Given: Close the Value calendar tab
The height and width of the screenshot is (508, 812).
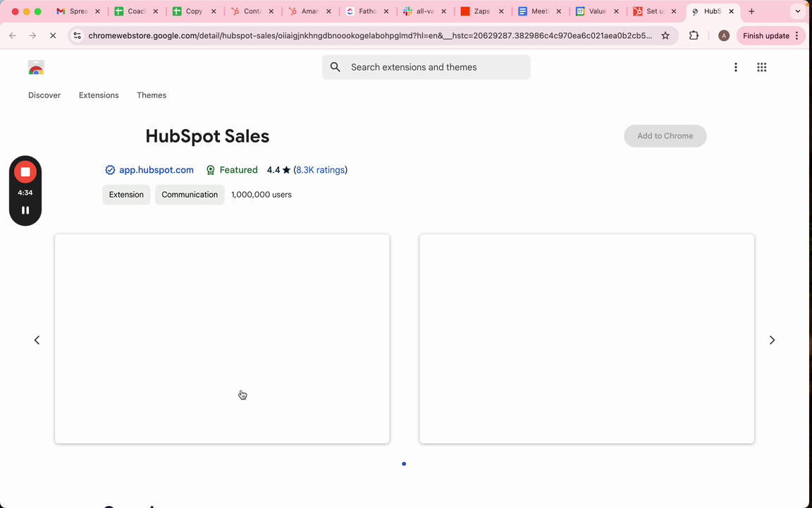Looking at the screenshot, I should coord(616,11).
